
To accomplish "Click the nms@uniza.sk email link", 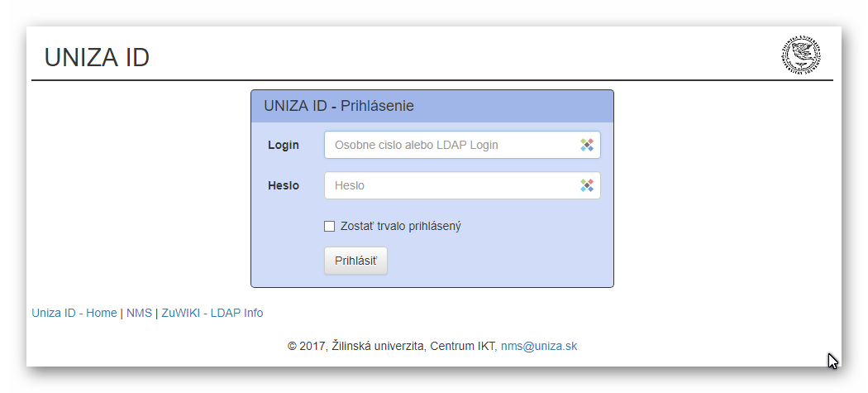I will pyautogui.click(x=538, y=346).
